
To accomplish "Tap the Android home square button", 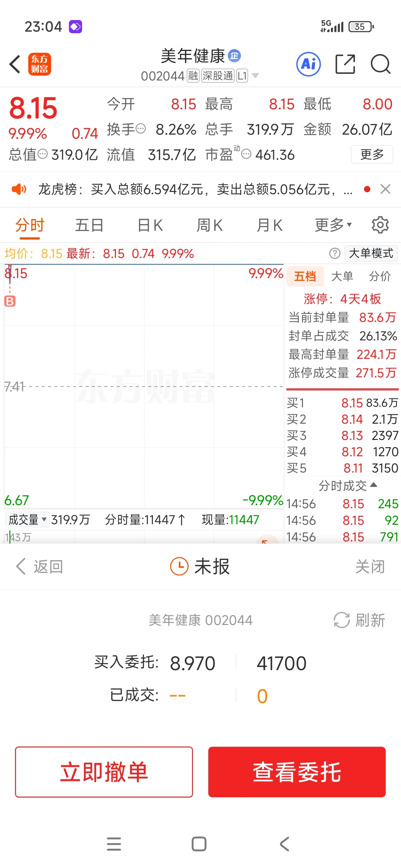I will 199,844.
